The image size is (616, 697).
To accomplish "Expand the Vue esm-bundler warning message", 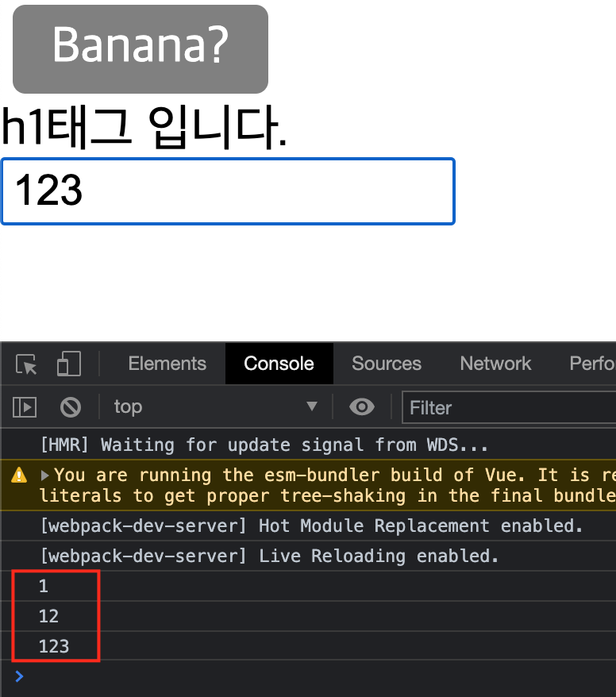I will point(45,476).
